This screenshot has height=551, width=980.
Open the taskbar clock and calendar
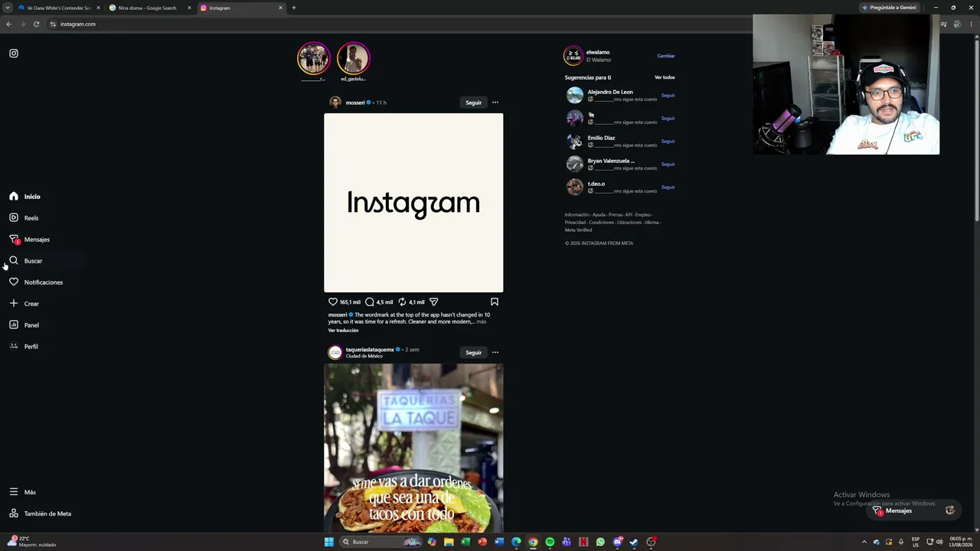click(960, 542)
